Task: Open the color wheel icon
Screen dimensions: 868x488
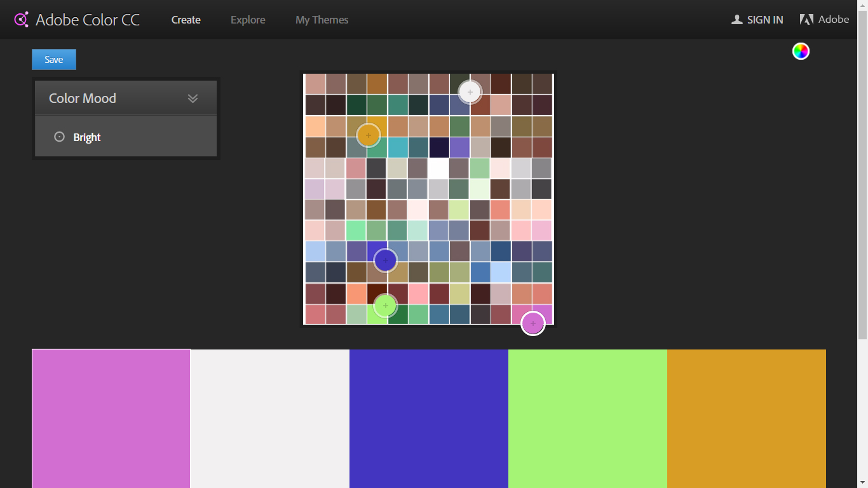Action: (x=801, y=51)
